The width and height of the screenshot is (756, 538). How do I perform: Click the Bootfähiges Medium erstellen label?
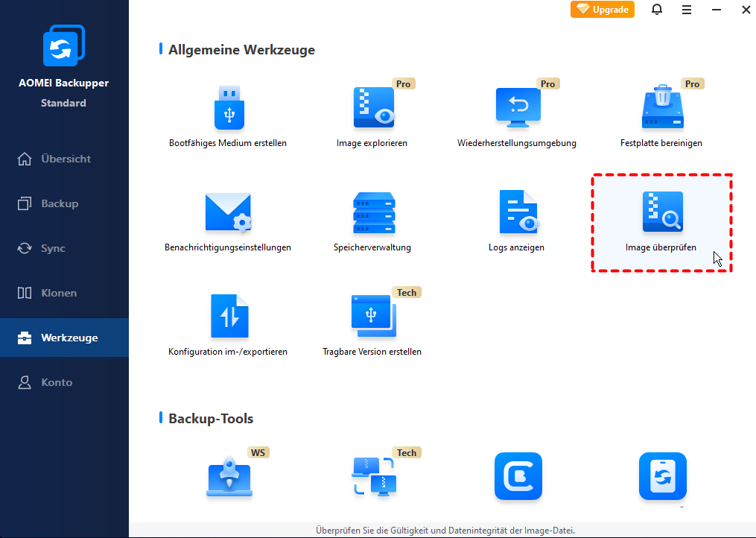(x=228, y=143)
